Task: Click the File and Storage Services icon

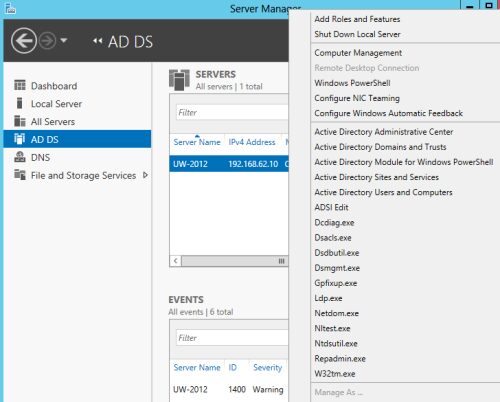Action: tap(20, 175)
